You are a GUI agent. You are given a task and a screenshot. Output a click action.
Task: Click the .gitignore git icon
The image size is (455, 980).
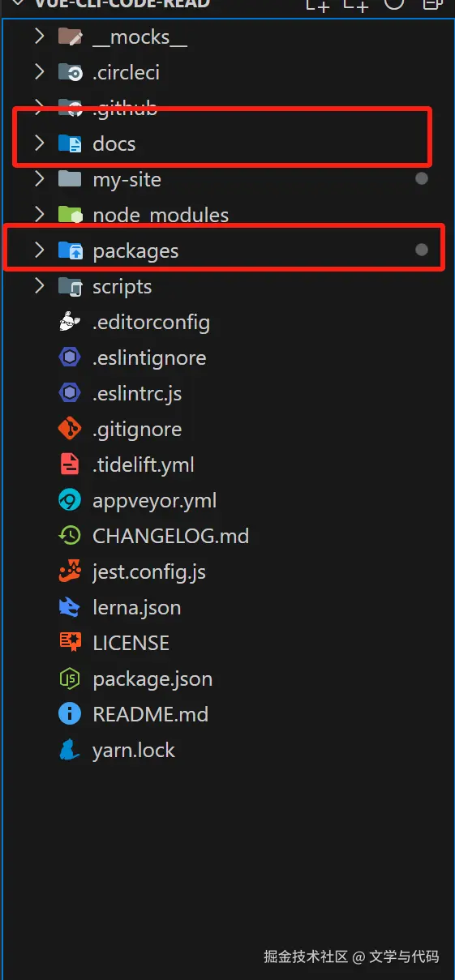click(71, 430)
